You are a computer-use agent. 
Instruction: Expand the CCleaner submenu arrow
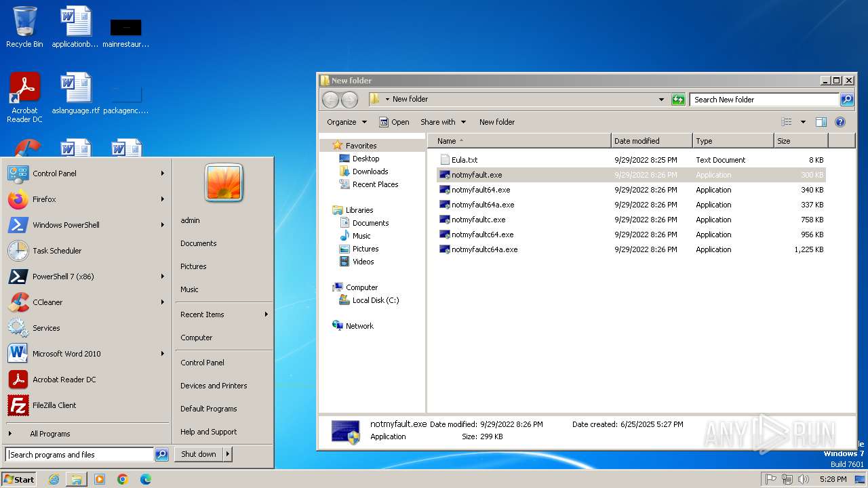pyautogui.click(x=163, y=302)
